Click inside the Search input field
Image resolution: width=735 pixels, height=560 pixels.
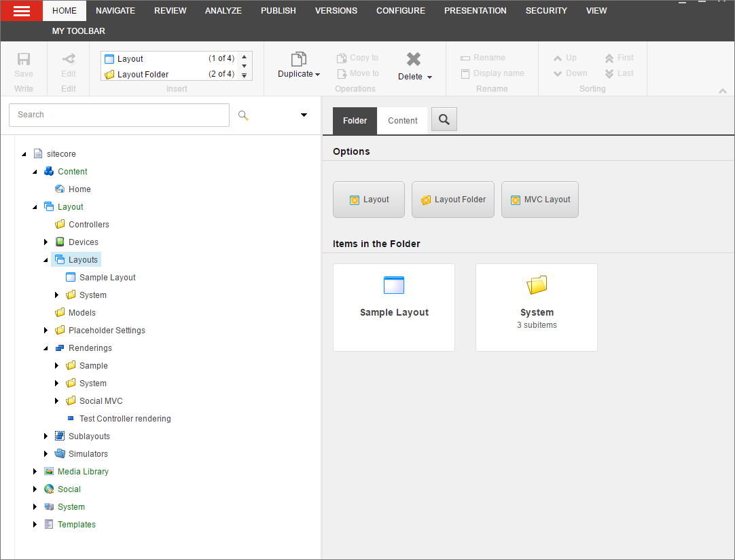tap(119, 115)
